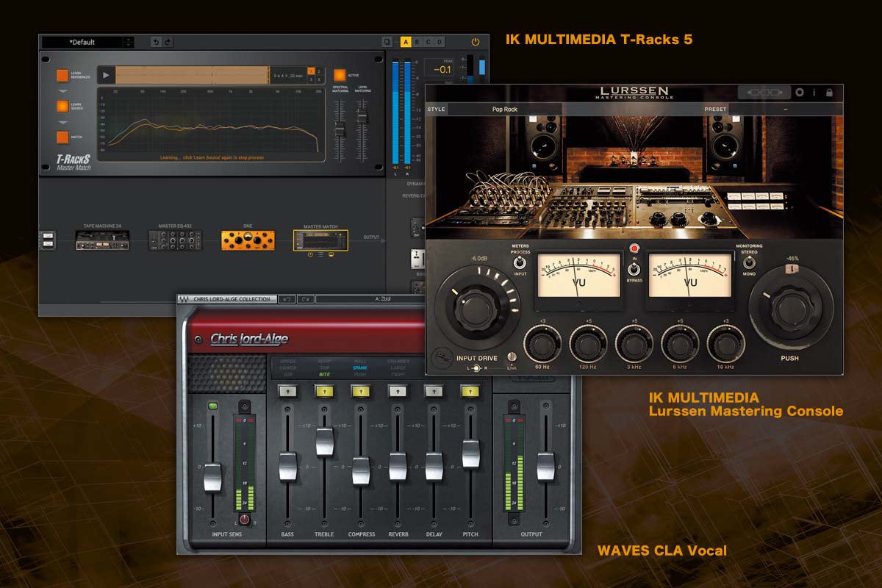This screenshot has width=882, height=588.
Task: Open Lurssen settings gear icon
Action: click(800, 93)
